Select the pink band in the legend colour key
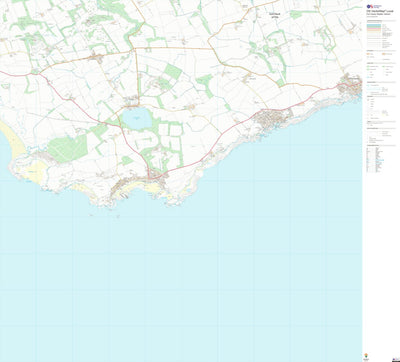 pos(374,28)
